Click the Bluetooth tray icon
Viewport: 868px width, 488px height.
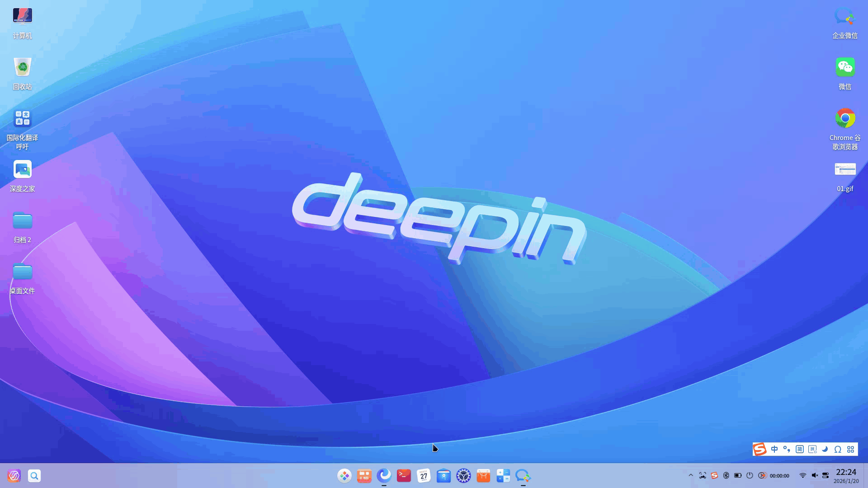(x=726, y=475)
